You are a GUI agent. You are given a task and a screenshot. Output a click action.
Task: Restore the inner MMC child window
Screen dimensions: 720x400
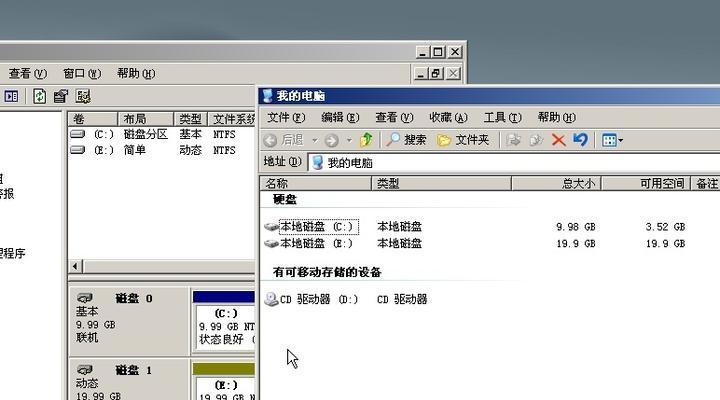click(436, 73)
